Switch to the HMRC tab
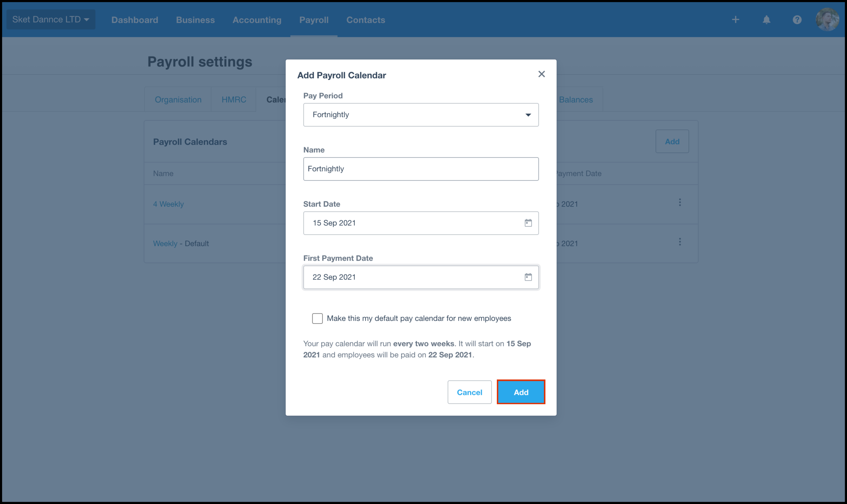 pos(234,100)
